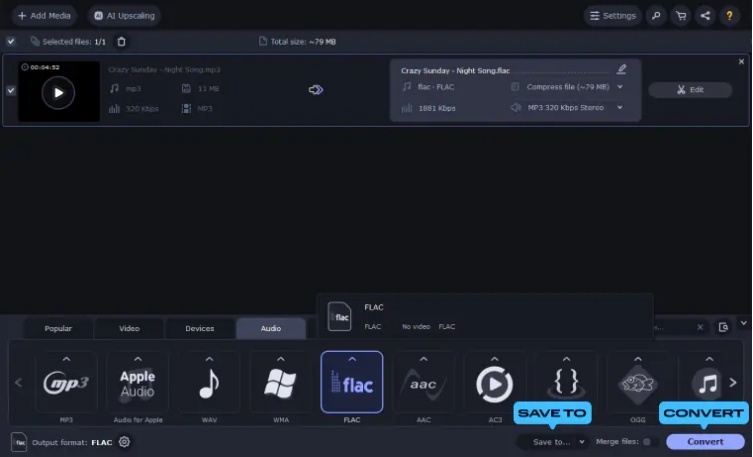This screenshot has height=457, width=753.
Task: Click the pencil rename icon
Action: click(621, 70)
